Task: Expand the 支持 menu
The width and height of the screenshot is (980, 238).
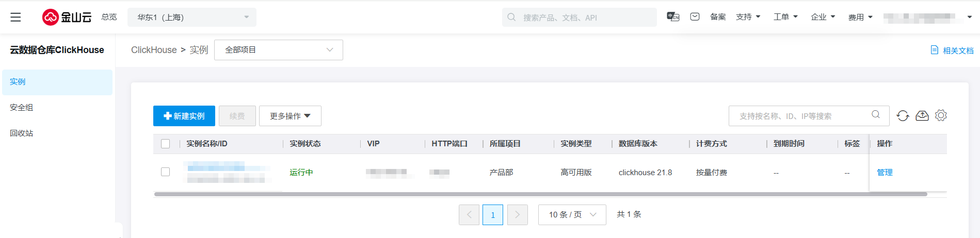Action: point(748,17)
